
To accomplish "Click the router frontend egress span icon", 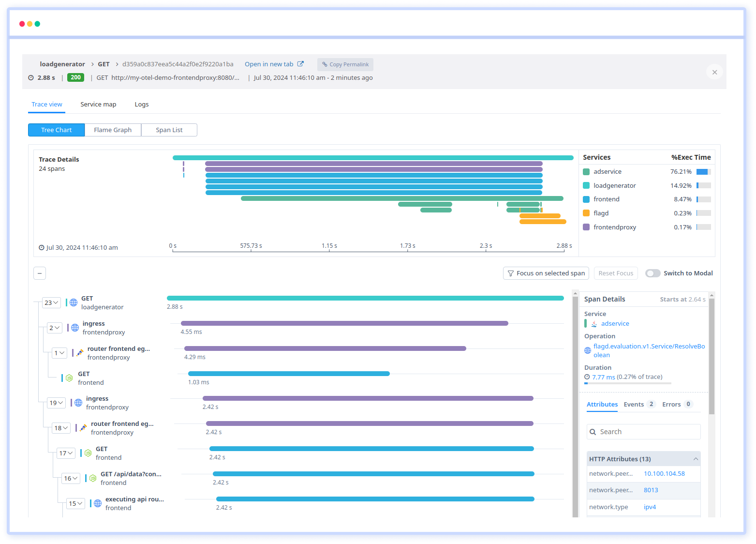I will tap(80, 353).
